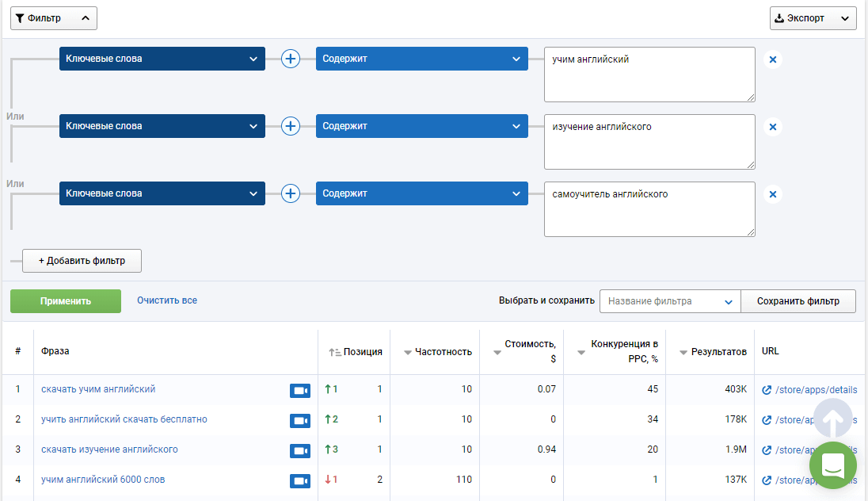Focus the 'учим английский' text area
868x501 pixels.
point(649,75)
